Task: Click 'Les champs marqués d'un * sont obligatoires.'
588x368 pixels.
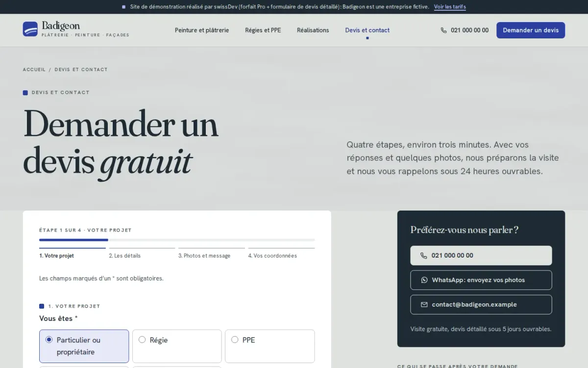Action: 101,278
